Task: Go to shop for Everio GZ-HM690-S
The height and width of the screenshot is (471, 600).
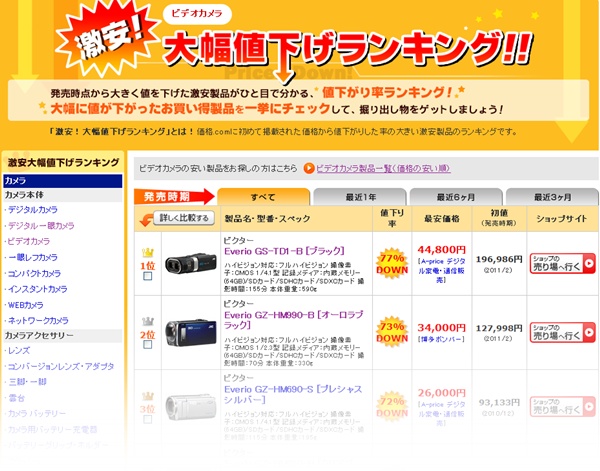Action: pyautogui.click(x=562, y=406)
